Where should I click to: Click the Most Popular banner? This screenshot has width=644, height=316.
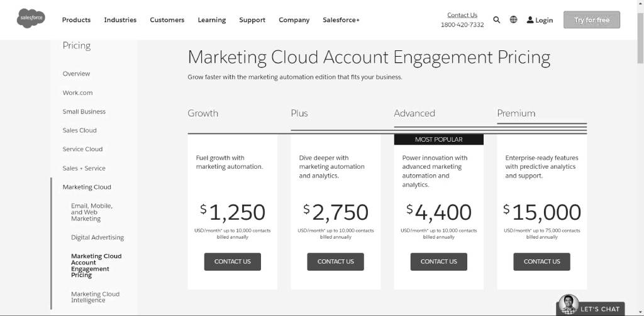click(x=438, y=139)
